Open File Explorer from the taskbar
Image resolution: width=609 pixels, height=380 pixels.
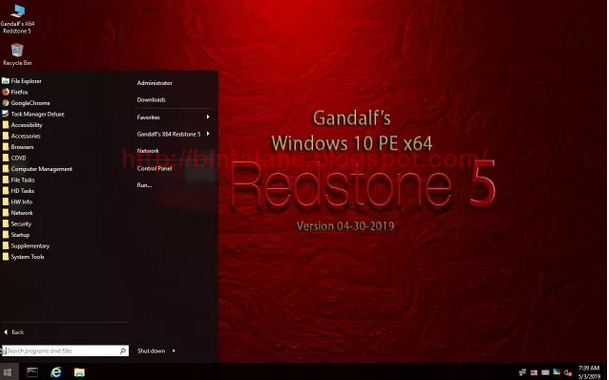coord(80,372)
